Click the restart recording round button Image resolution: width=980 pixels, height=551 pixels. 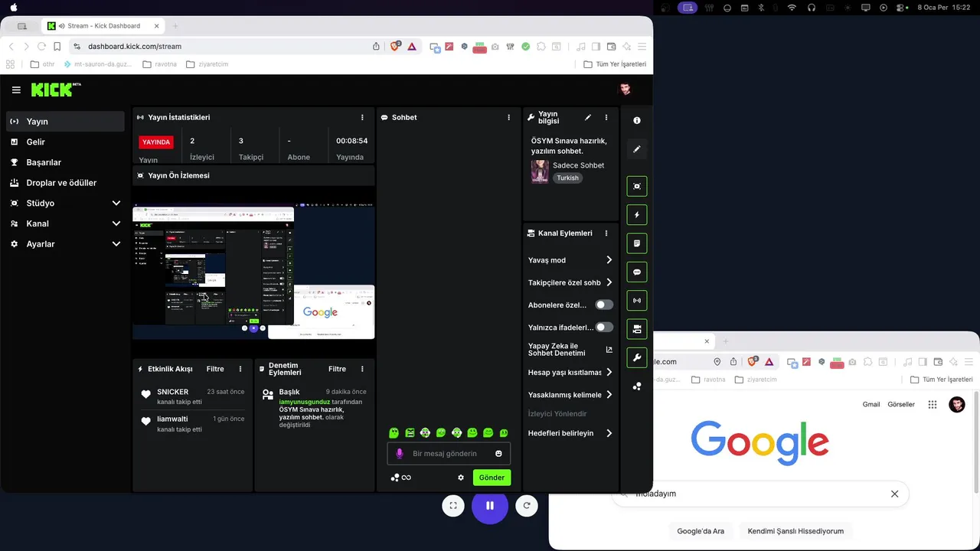527,505
